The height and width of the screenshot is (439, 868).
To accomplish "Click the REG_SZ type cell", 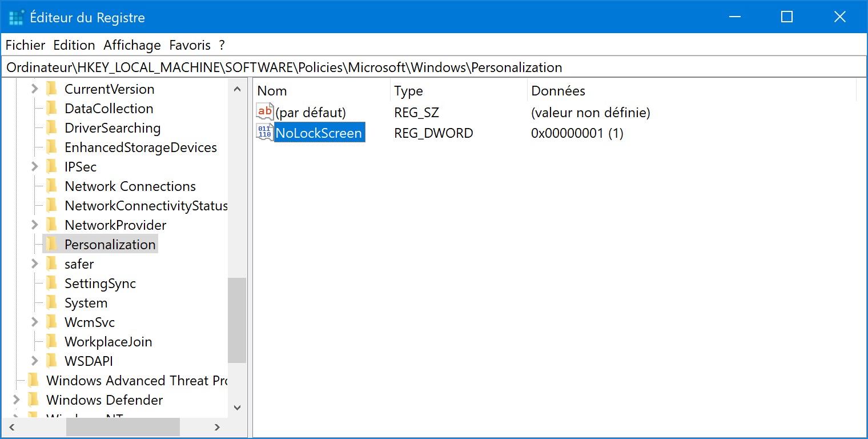I will click(416, 113).
